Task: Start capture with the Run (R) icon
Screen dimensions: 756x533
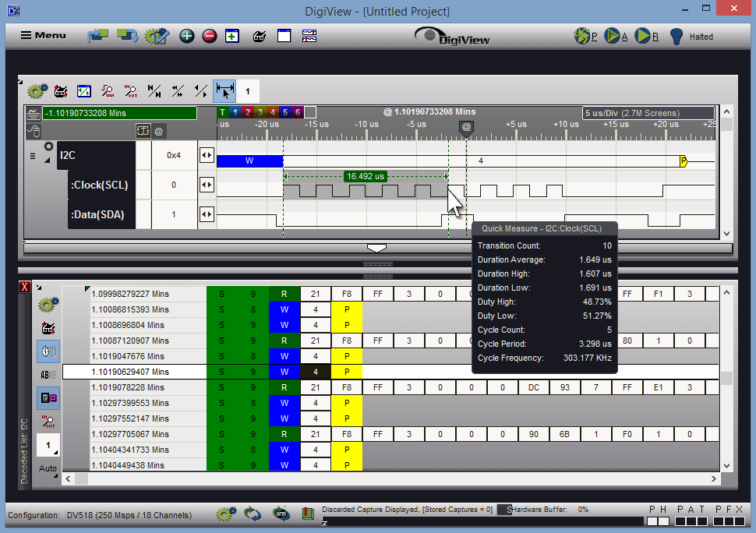Action: pyautogui.click(x=643, y=36)
